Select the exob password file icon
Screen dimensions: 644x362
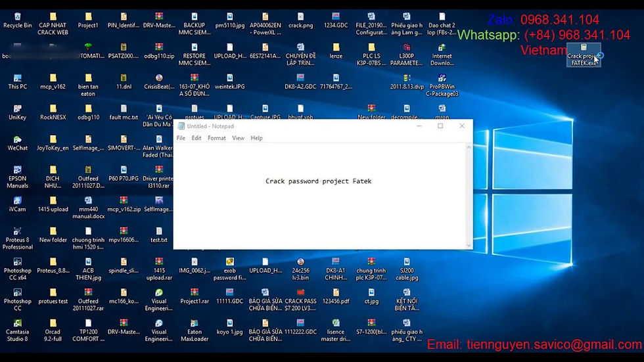[229, 269]
